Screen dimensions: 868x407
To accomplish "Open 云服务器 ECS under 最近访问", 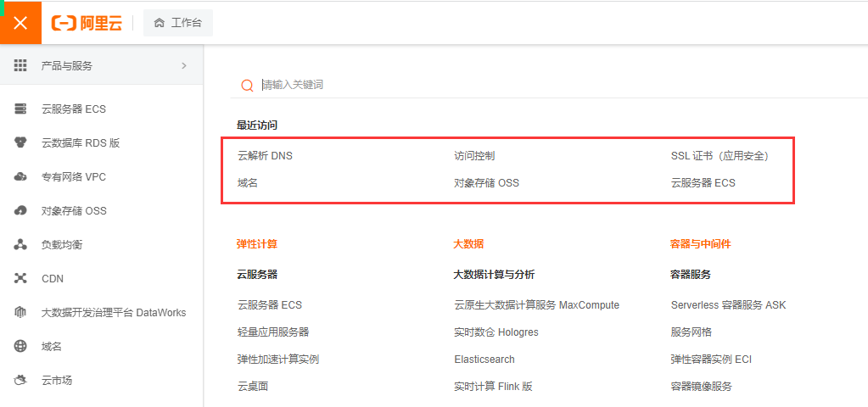I will coord(703,183).
